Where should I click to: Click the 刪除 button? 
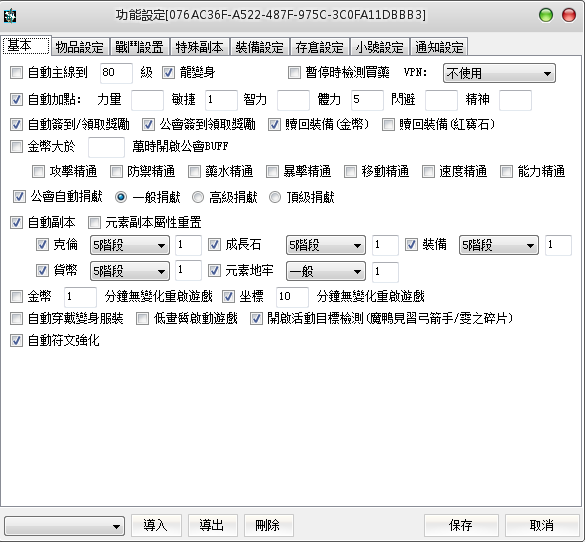(x=268, y=525)
